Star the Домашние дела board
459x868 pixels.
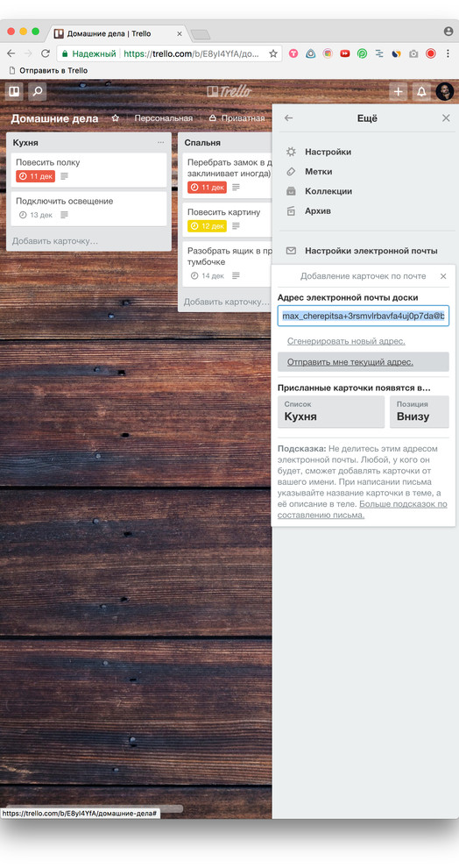[115, 117]
